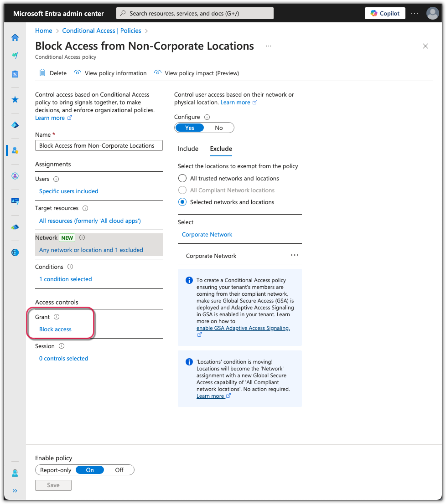Set Enable policy to On
Screen dimensions: 446x504
click(90, 470)
